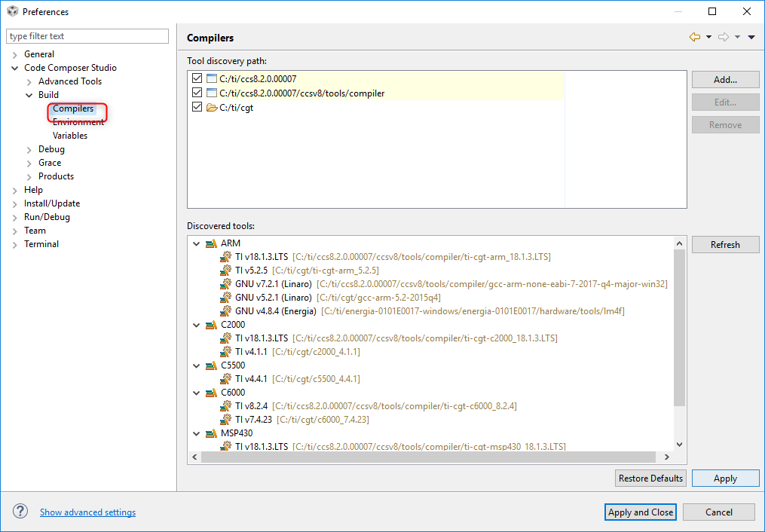Click the Cancel button
Screen dimensions: 765x532
tap(719, 512)
